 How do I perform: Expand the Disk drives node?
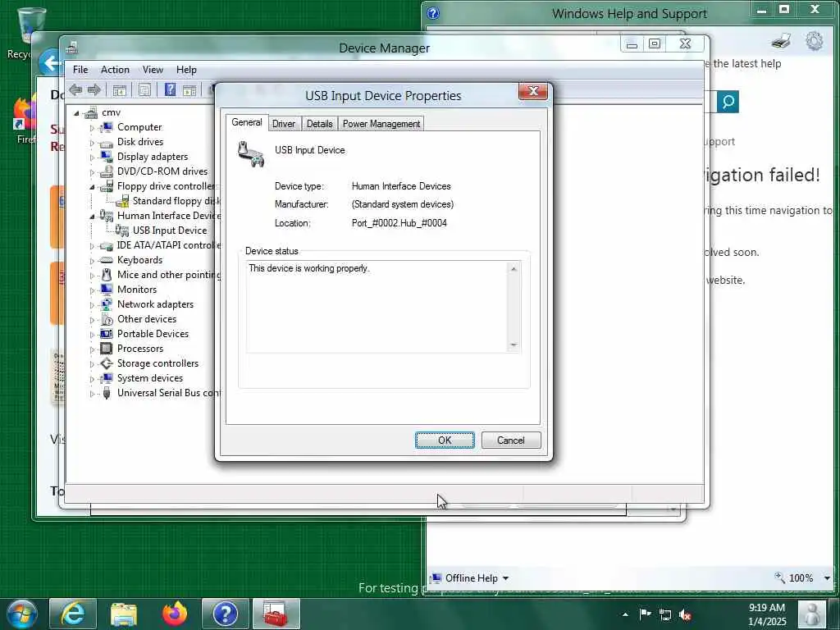[92, 143]
